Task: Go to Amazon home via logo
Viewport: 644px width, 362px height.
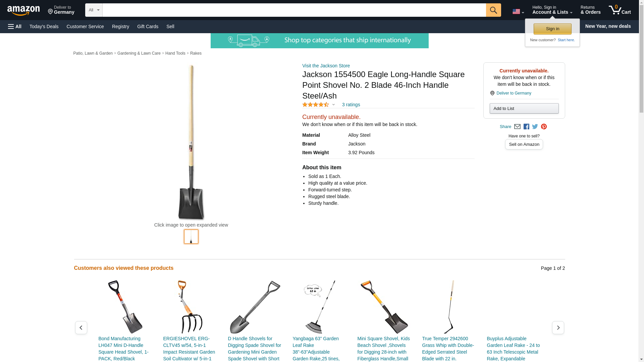Action: [23, 10]
